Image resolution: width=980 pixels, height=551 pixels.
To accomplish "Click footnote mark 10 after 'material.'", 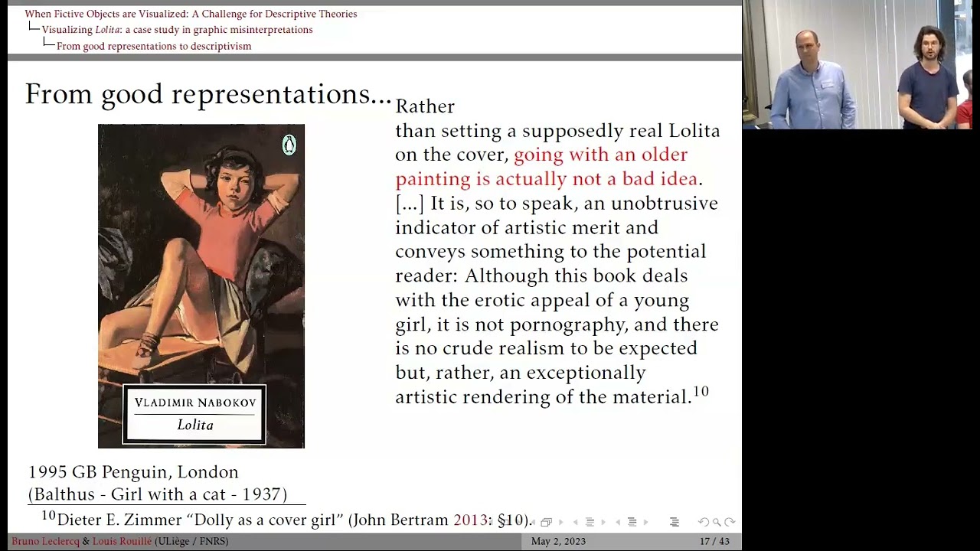I will click(x=701, y=392).
